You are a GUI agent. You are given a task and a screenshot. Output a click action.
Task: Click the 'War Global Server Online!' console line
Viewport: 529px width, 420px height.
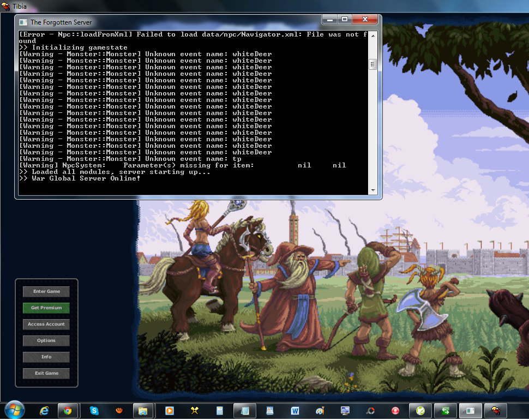(80, 178)
